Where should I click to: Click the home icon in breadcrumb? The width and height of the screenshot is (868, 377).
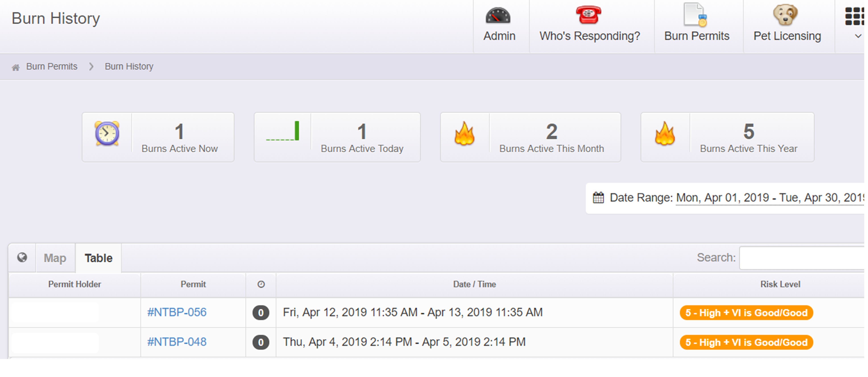click(15, 68)
